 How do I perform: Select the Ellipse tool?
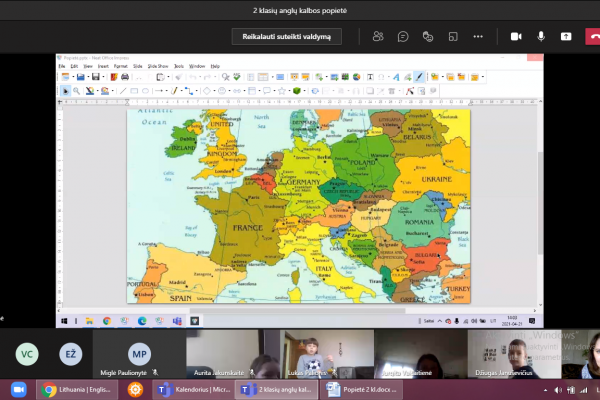click(x=145, y=91)
